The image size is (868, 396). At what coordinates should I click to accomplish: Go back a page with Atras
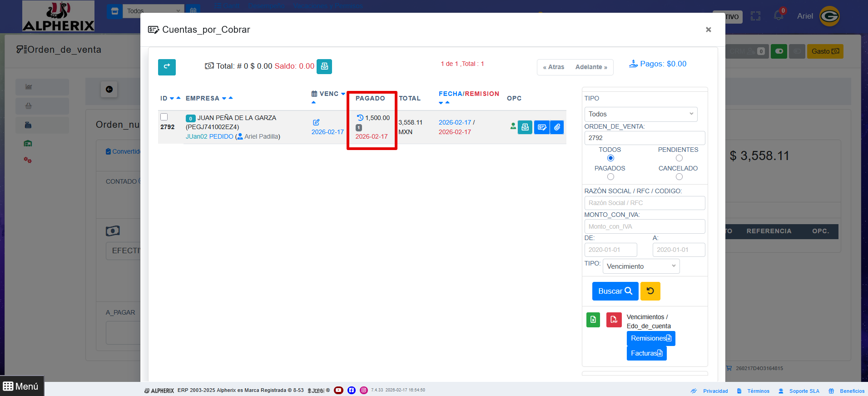tap(554, 67)
